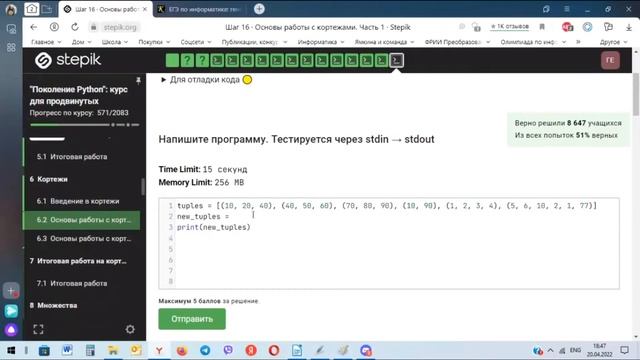Open the '1К отзывов' site reviews link
Screen dimensions: 640x360
509,27
